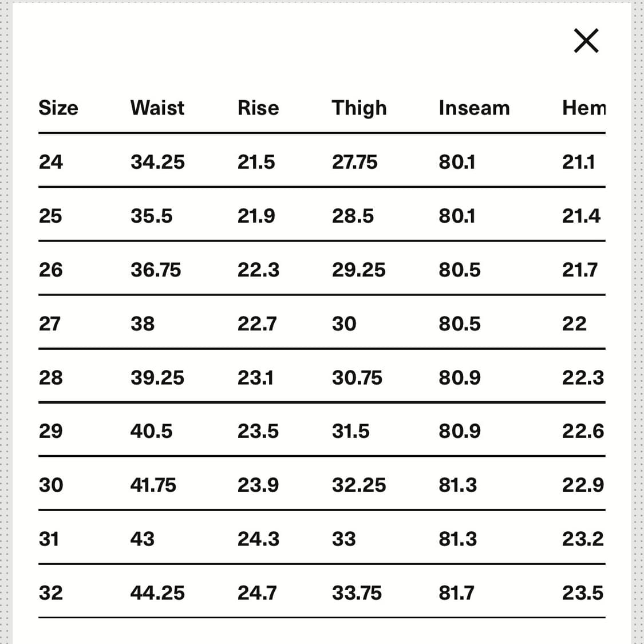Image resolution: width=644 pixels, height=644 pixels.
Task: Click waist value 34.25
Action: pos(158,162)
